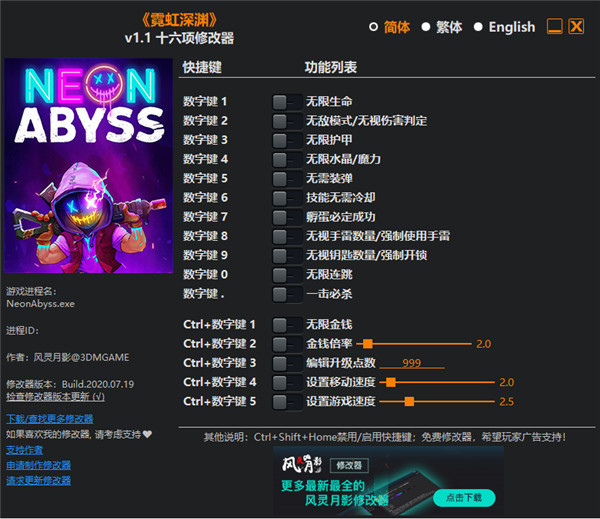Click the 风灵月影 logo in banner
The width and height of the screenshot is (600, 519).
click(302, 464)
